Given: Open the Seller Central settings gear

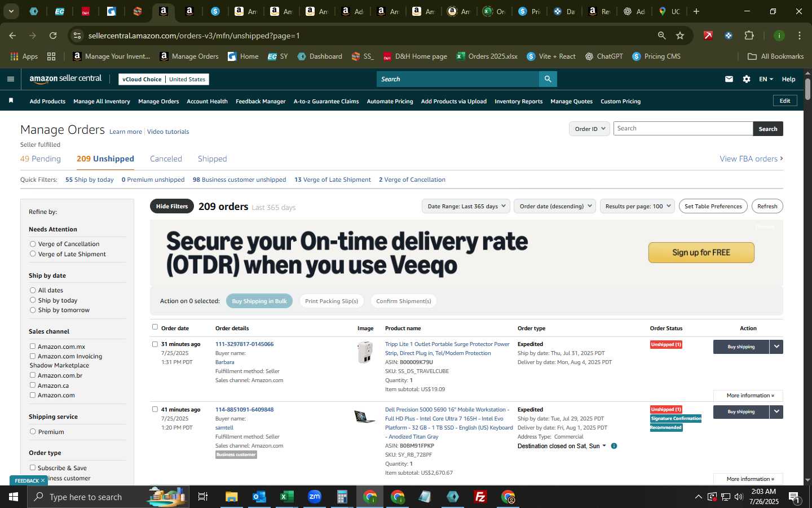Looking at the screenshot, I should point(747,79).
